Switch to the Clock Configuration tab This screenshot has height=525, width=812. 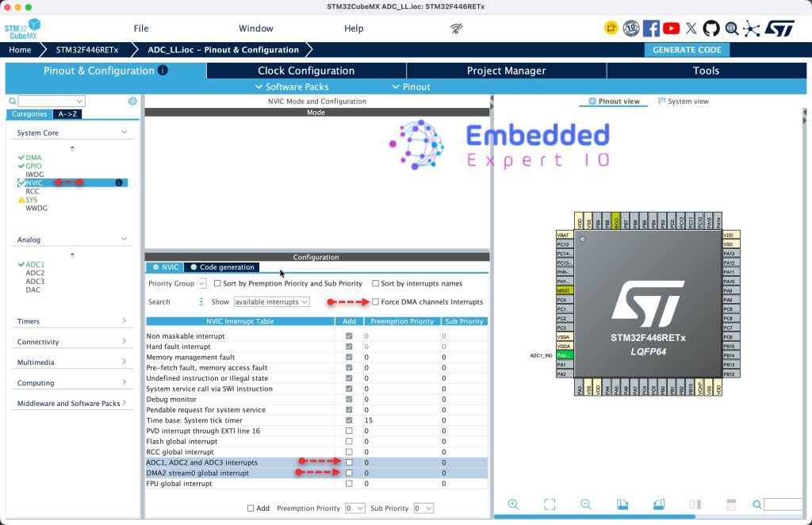306,71
